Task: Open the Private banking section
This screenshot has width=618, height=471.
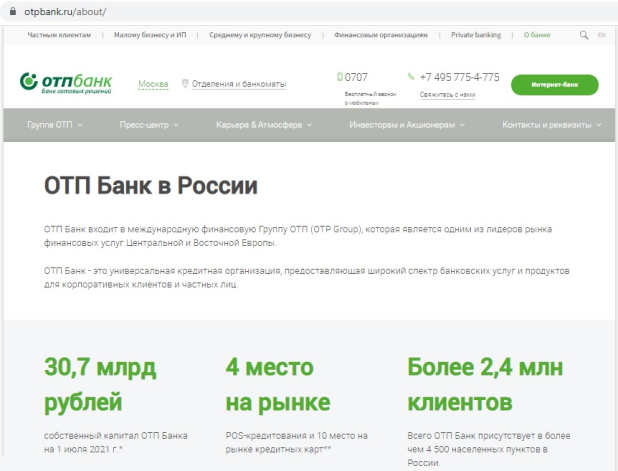Action: [x=476, y=35]
